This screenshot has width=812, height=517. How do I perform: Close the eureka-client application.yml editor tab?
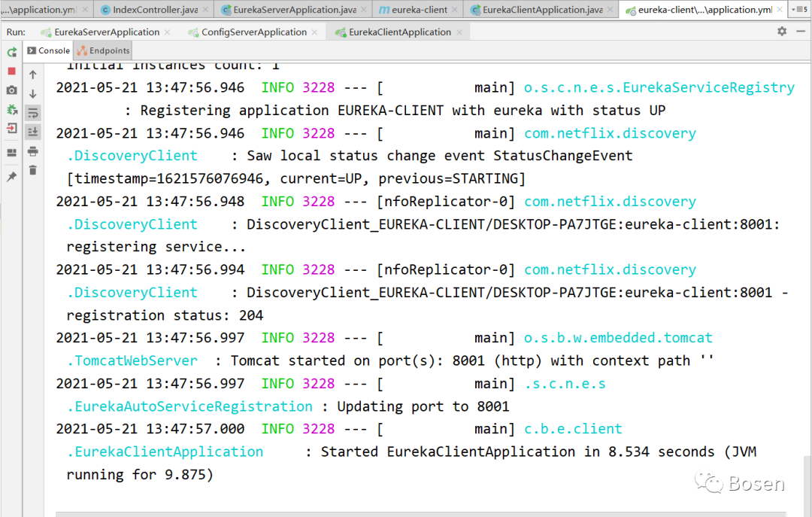(x=780, y=9)
